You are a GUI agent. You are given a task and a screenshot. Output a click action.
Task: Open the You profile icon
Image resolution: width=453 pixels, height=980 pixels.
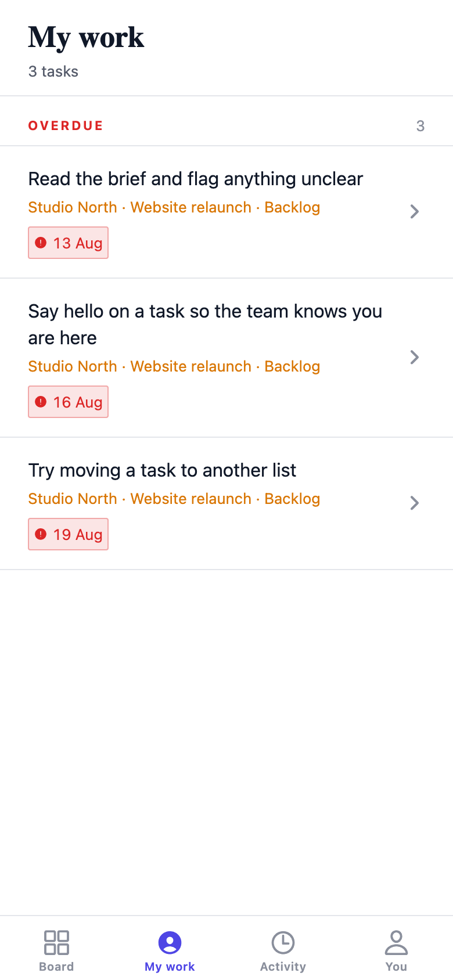[396, 942]
